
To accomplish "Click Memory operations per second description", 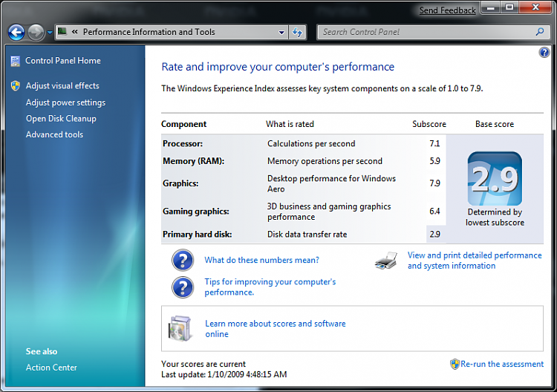I will 325,161.
